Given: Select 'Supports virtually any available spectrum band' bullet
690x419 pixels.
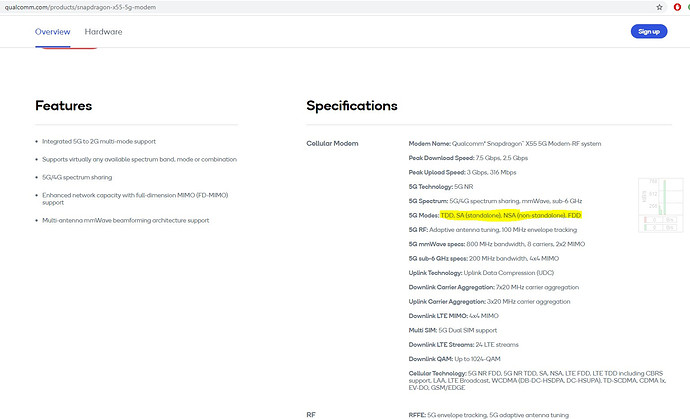Looking at the screenshot, I should 139,159.
